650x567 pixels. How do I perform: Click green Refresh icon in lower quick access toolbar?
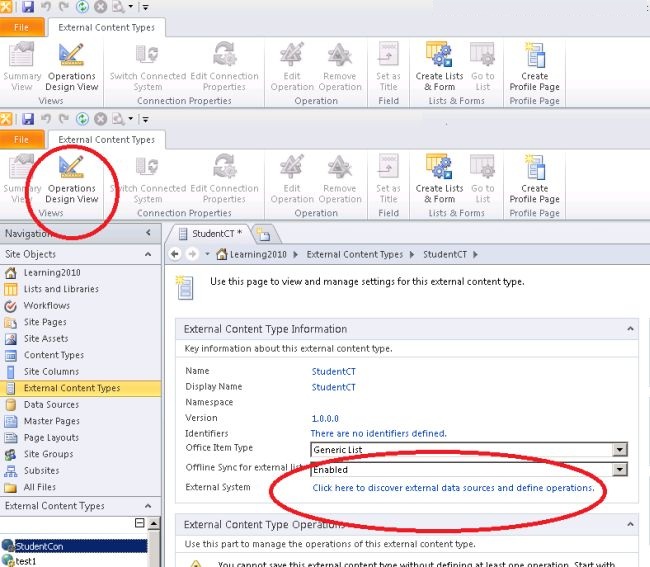pos(82,119)
